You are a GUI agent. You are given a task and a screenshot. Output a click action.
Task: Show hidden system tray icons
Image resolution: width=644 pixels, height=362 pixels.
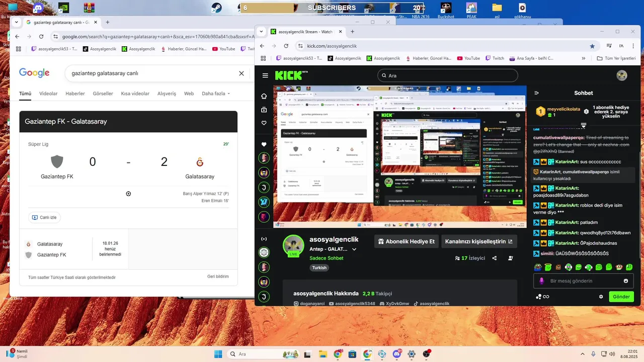click(x=583, y=354)
